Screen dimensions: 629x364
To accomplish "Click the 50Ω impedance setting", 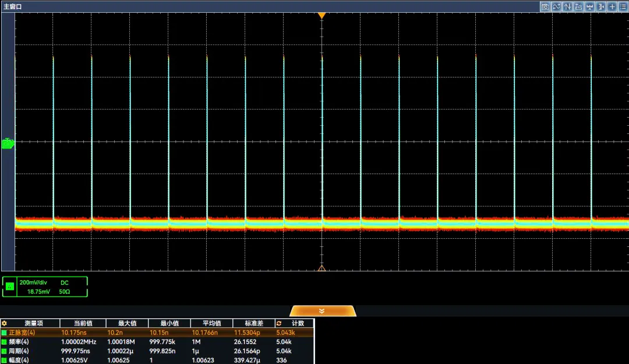I will [x=64, y=291].
